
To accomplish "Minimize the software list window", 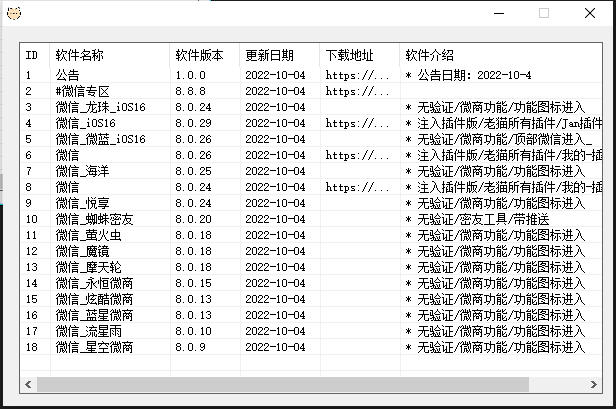I will 499,13.
